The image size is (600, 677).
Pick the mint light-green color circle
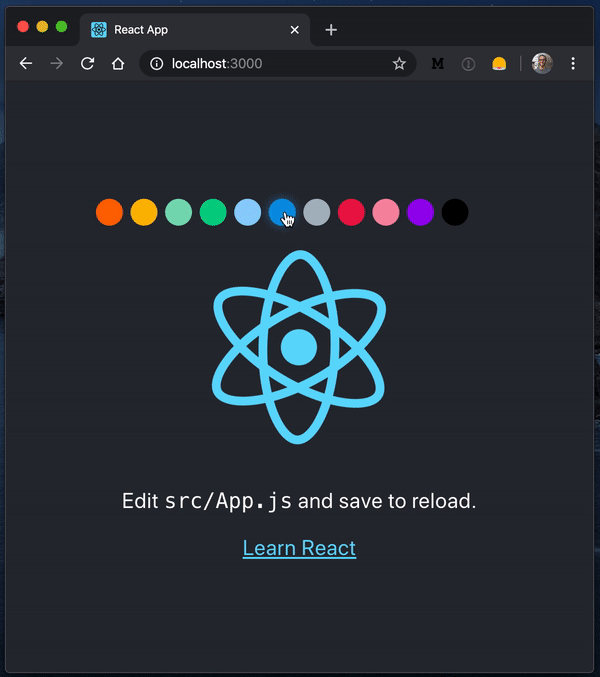pyautogui.click(x=178, y=212)
